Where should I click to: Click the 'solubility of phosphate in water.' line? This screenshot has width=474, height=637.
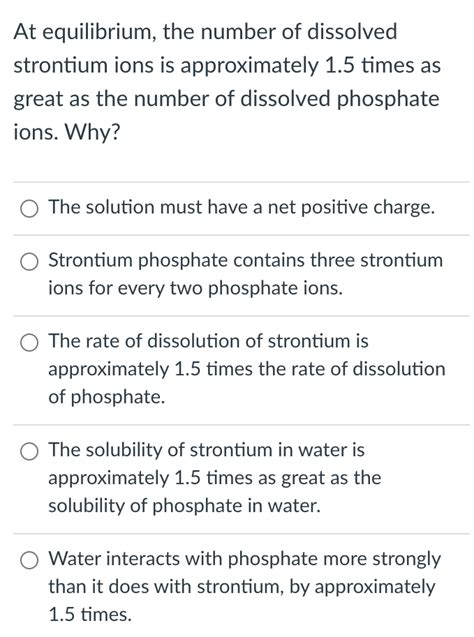point(184,506)
